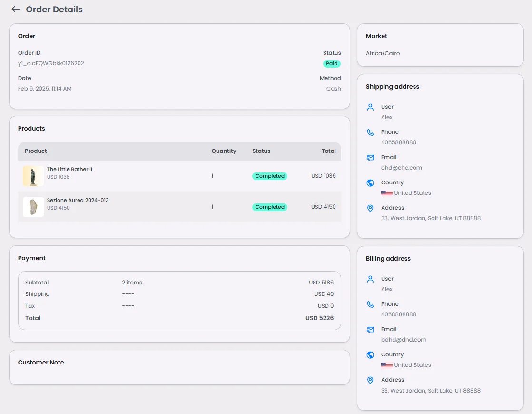
Task: Open the Sezione Aurea 2024-013 thumbnail
Action: (33, 207)
